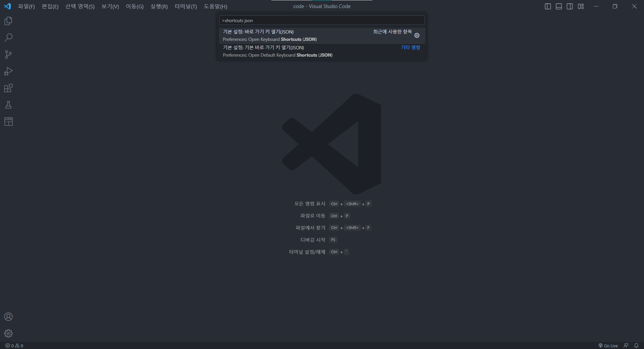Click the command palette input field
Image resolution: width=644 pixels, height=349 pixels.
click(322, 20)
